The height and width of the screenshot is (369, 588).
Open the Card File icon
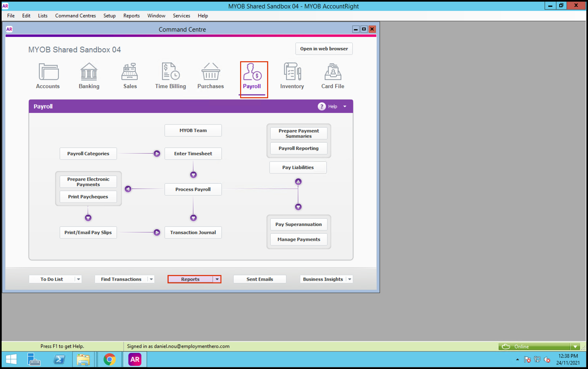(x=333, y=72)
